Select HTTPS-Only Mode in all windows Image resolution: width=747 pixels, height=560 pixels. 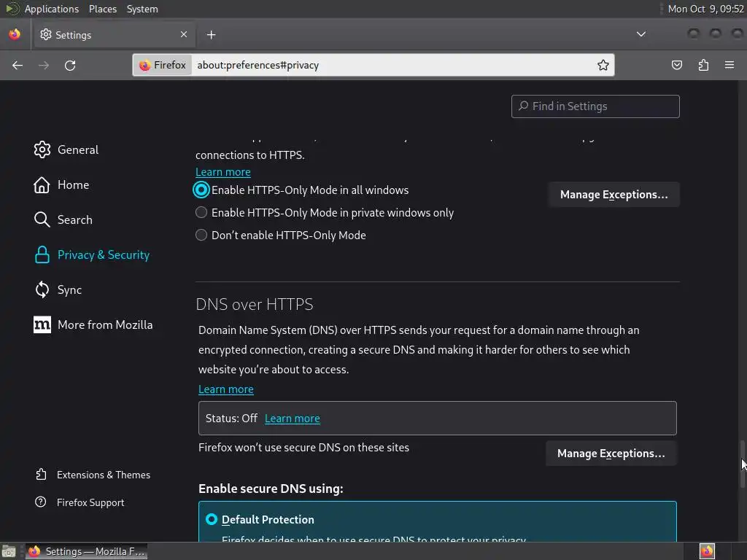point(201,190)
